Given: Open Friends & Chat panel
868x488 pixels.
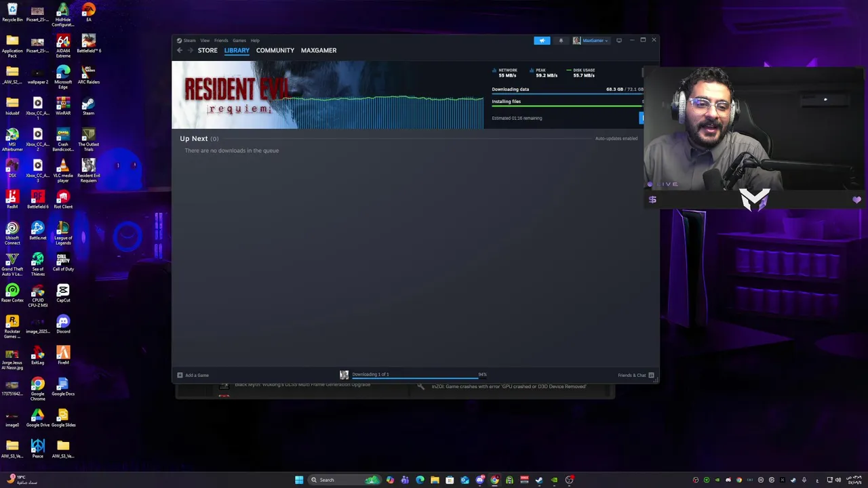Looking at the screenshot, I should (636, 375).
